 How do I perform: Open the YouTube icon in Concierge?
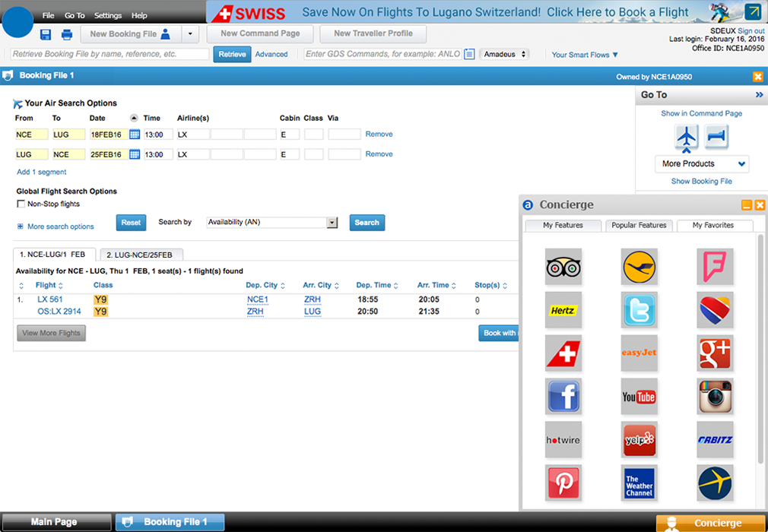point(639,397)
